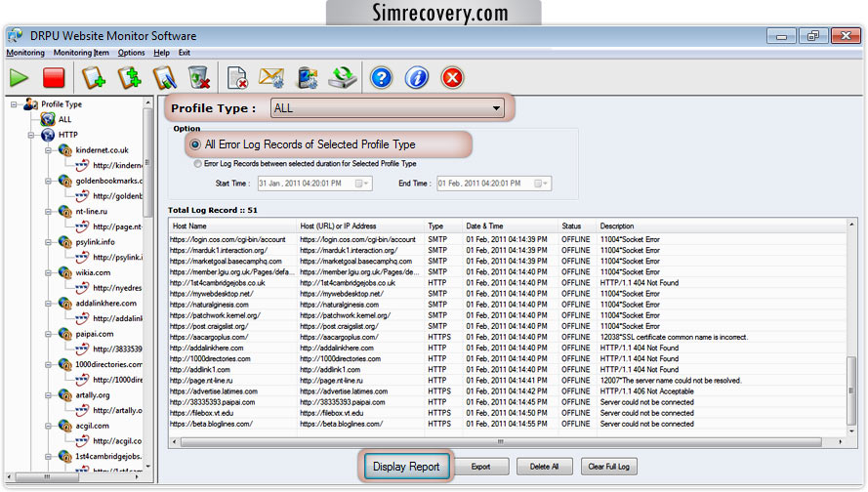Delete item using the trash bin icon
This screenshot has height=492, width=868.
[x=199, y=77]
